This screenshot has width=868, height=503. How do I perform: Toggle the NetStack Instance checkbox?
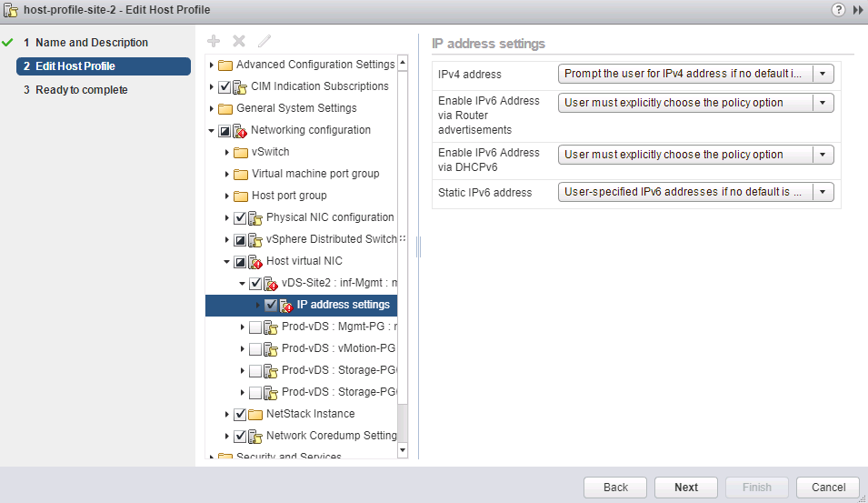point(240,414)
